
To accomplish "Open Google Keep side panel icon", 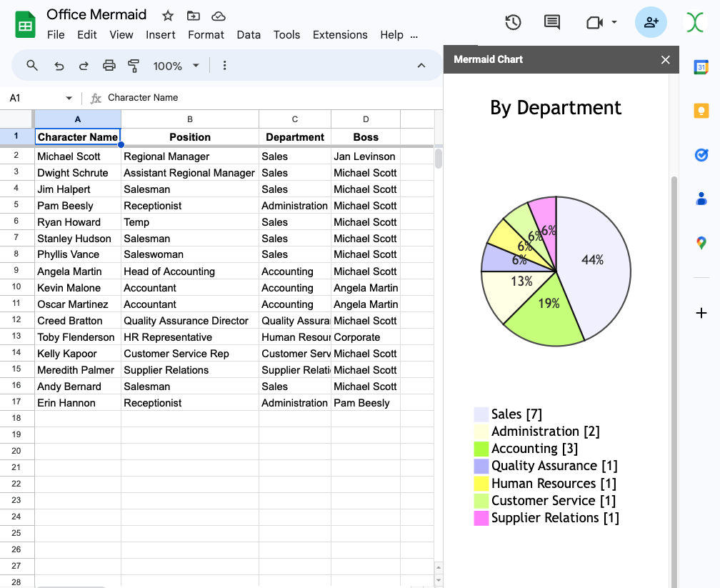I will coord(701,111).
